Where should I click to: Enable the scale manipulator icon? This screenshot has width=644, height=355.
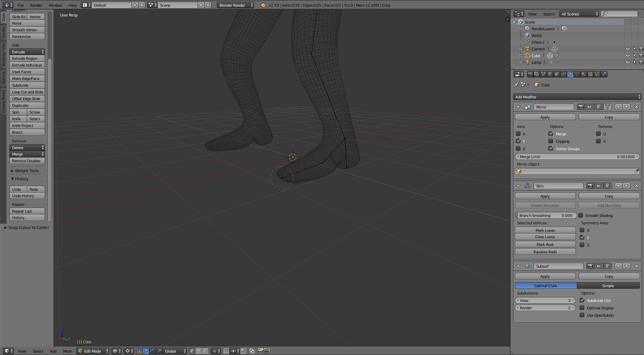click(159, 351)
